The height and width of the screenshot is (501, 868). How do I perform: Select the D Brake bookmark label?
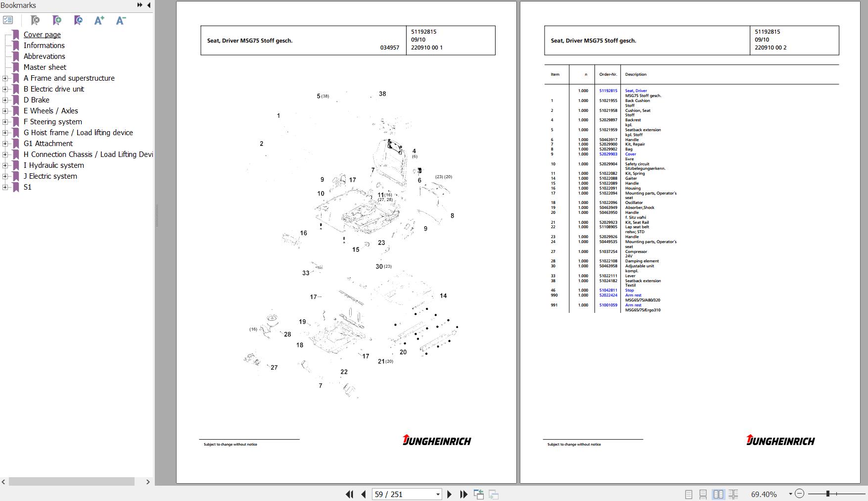[36, 100]
